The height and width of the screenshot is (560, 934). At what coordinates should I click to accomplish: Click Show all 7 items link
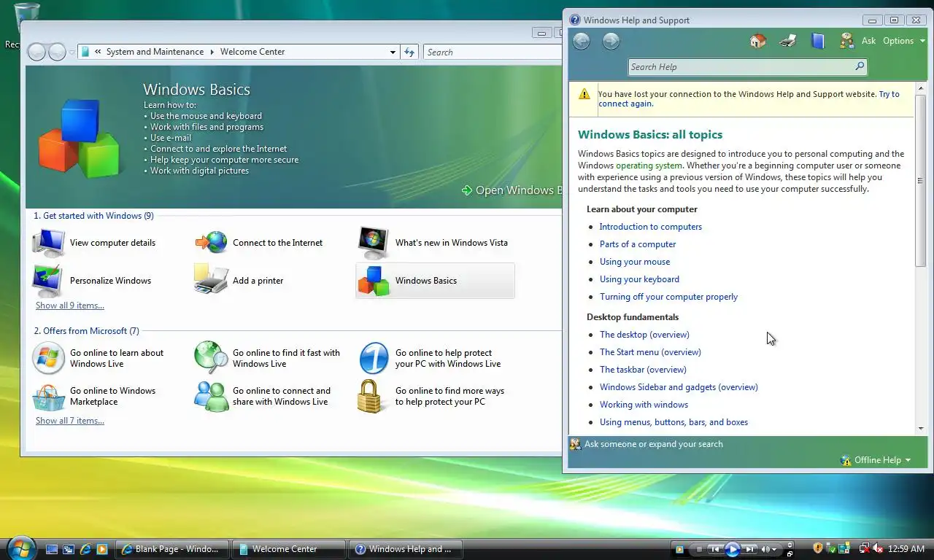[x=70, y=421]
